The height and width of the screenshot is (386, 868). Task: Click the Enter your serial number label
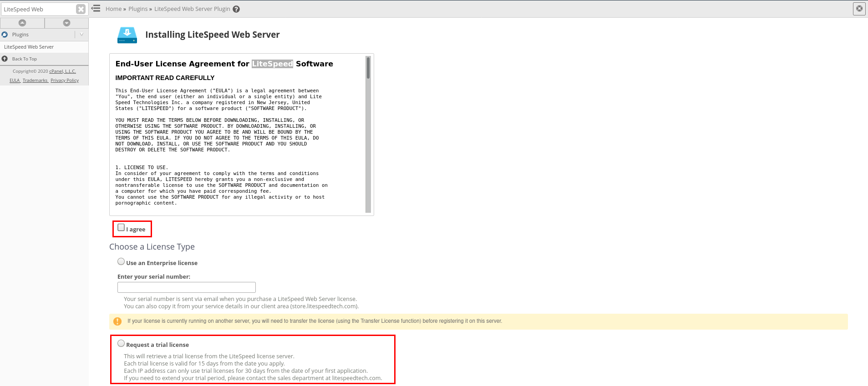[x=154, y=276]
